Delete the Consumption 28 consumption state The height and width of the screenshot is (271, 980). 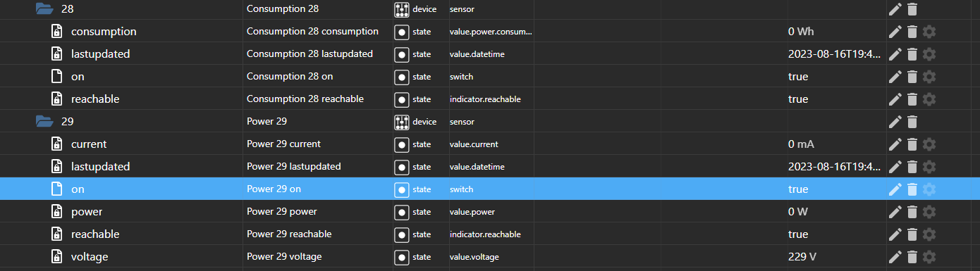point(912,32)
